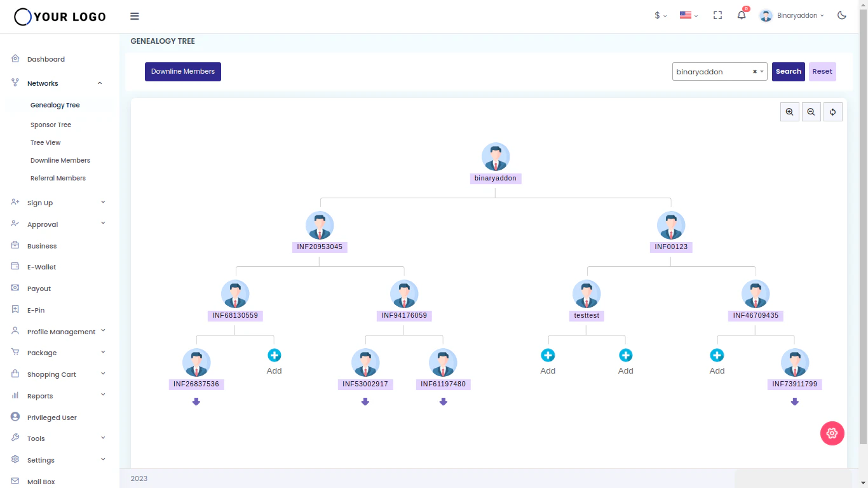Expand downline below INF26837536 using the arrow
The height and width of the screenshot is (488, 868).
[x=196, y=402]
